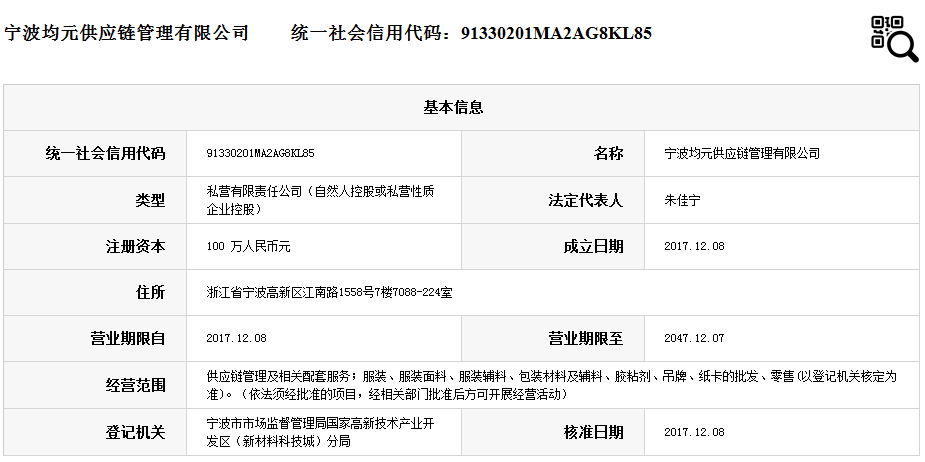Click the 登记机关 field label
This screenshot has width=925, height=462.
(x=136, y=432)
